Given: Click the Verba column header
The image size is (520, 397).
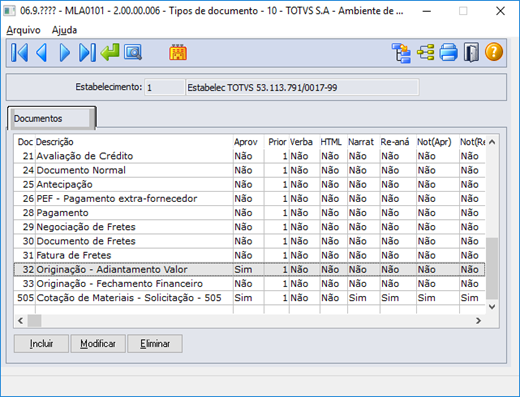Looking at the screenshot, I should coord(304,142).
